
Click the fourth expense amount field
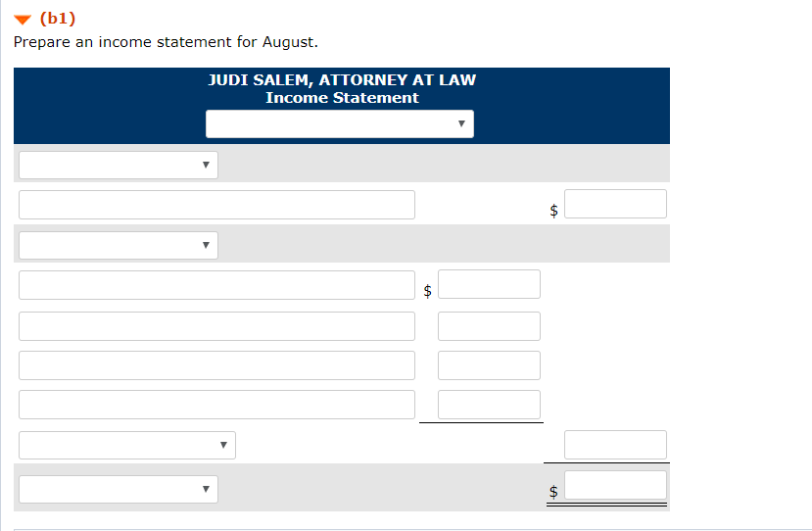coord(489,405)
